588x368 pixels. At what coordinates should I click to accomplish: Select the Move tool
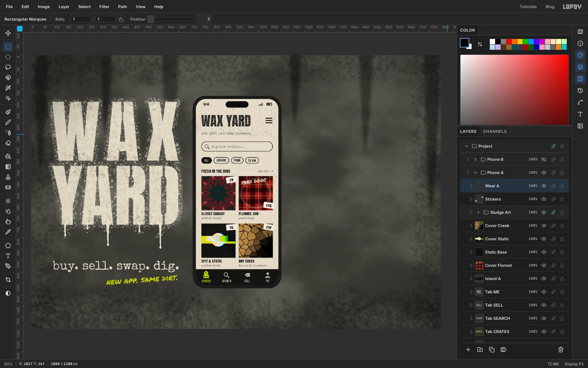point(8,33)
